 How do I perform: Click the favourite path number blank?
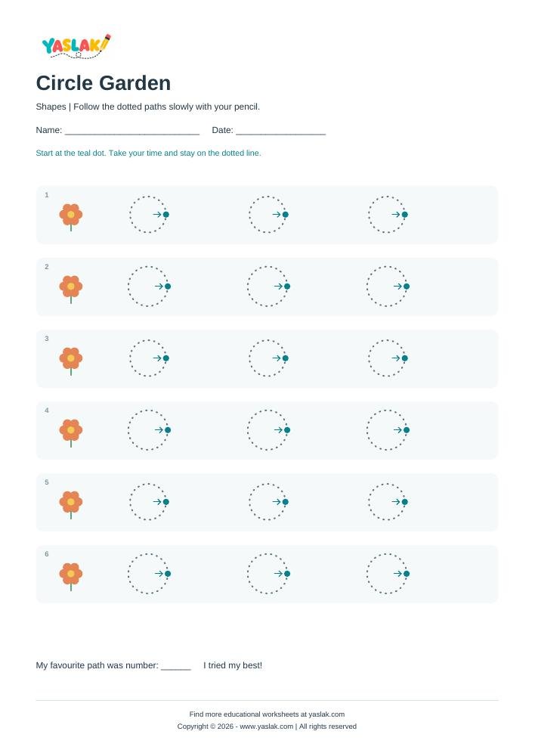click(176, 666)
